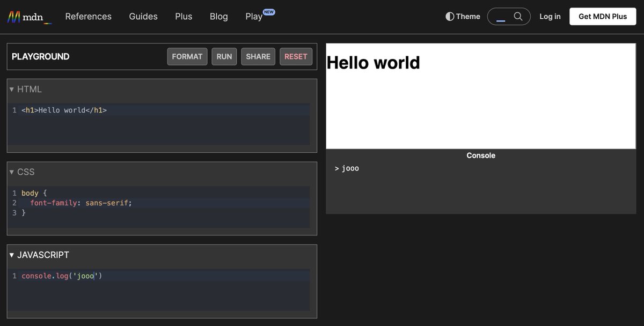Run the playground code
The width and height of the screenshot is (644, 326).
click(x=224, y=56)
